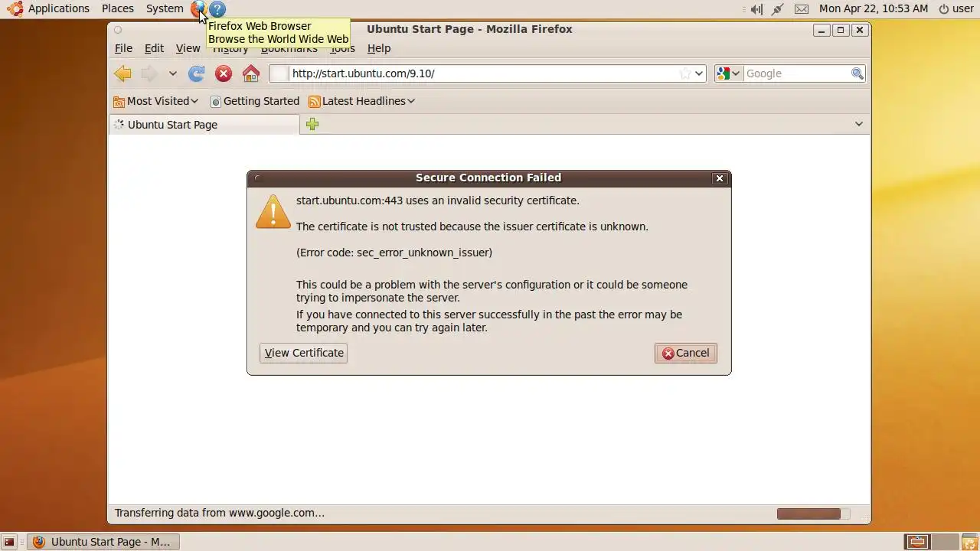
Task: Click the search magnifier icon
Action: point(857,73)
